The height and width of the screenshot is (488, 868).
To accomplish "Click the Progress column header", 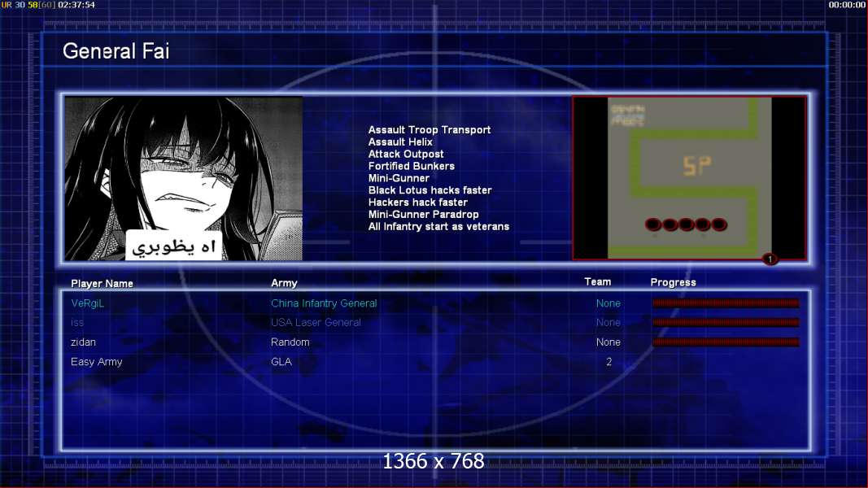I will pos(673,283).
